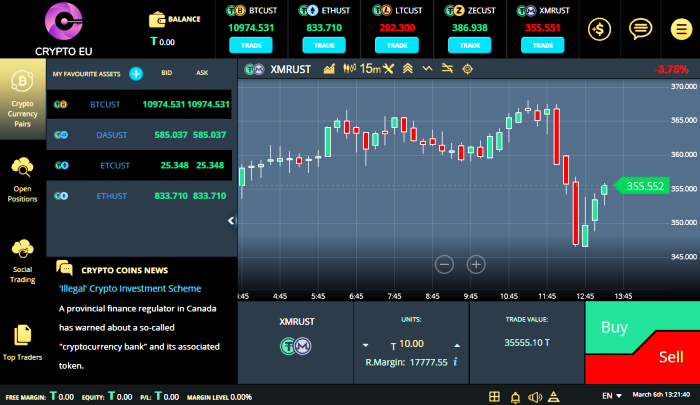Switch to the Open Positions section

coord(22,178)
